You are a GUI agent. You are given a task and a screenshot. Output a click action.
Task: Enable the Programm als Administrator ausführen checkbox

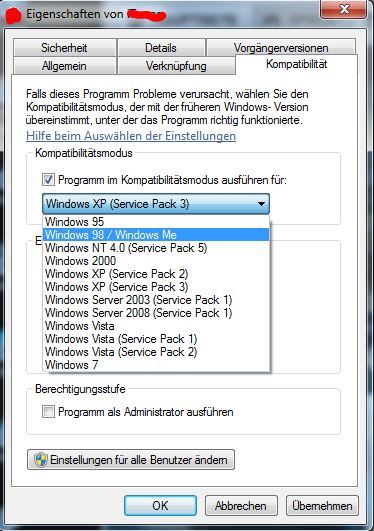tap(48, 412)
